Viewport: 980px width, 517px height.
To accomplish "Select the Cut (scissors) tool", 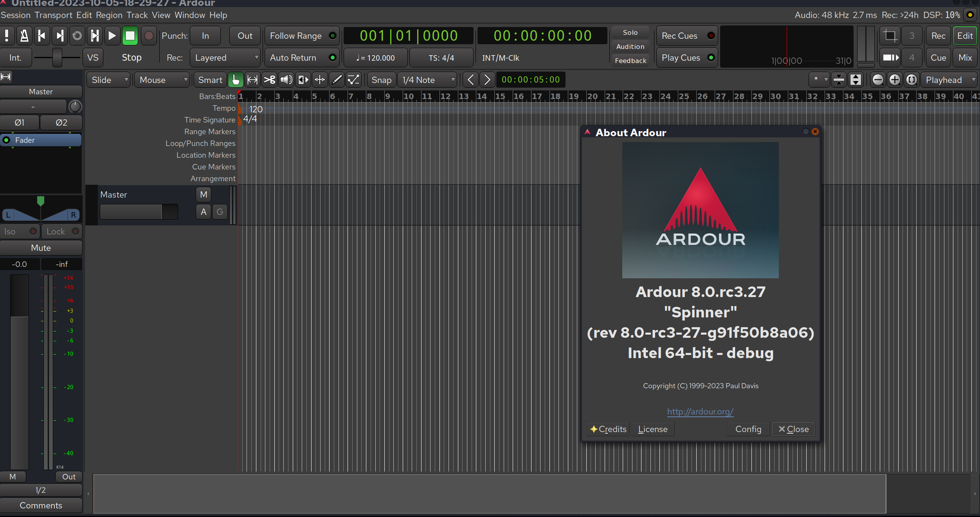I will (x=269, y=80).
